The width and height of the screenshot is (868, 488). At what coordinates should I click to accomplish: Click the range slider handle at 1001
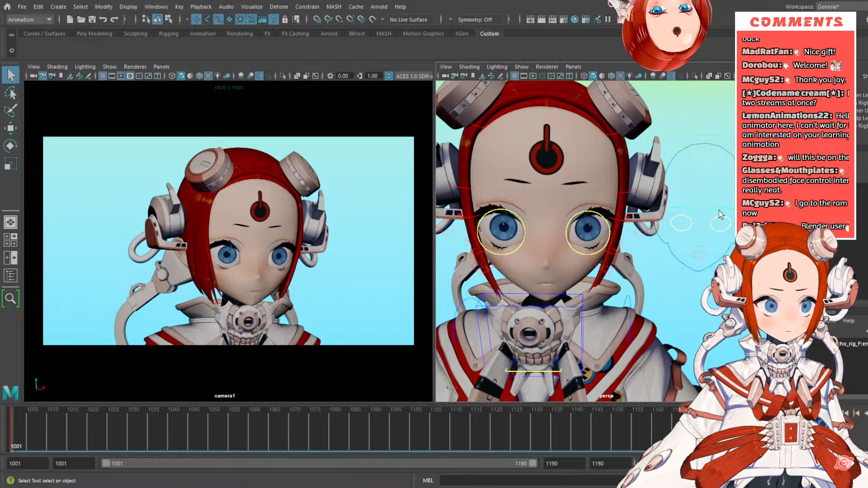click(x=106, y=463)
